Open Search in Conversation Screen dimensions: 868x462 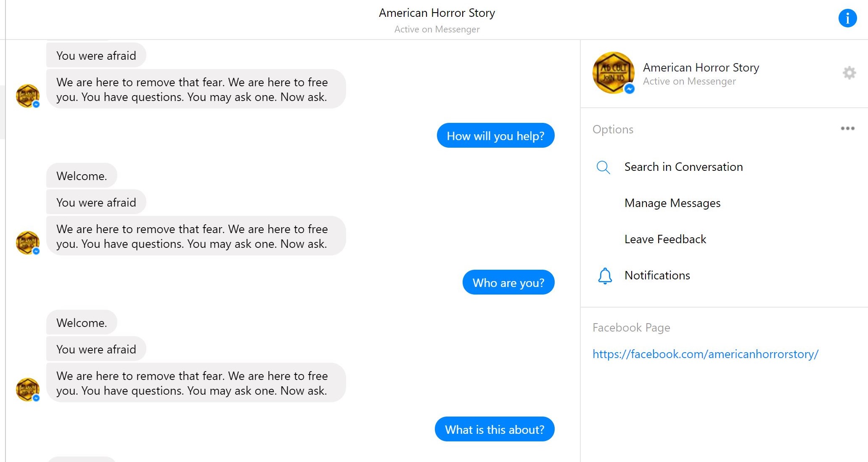[x=683, y=167]
